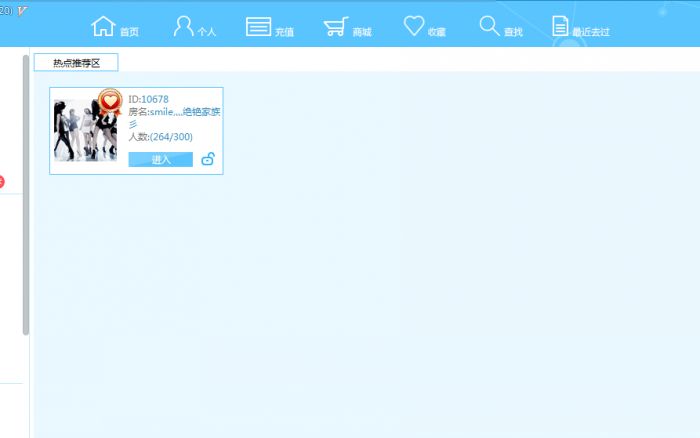
Task: Open the 商城 shopping cart icon
Action: (335, 27)
